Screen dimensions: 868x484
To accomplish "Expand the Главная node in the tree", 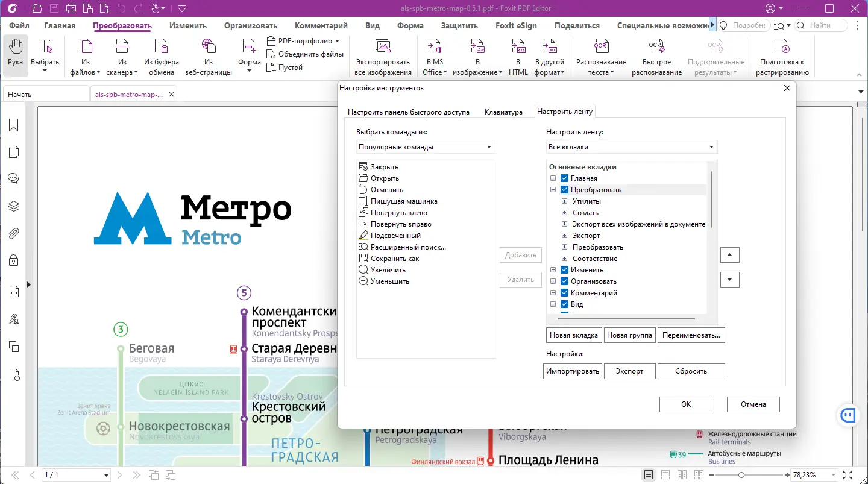I will click(553, 178).
